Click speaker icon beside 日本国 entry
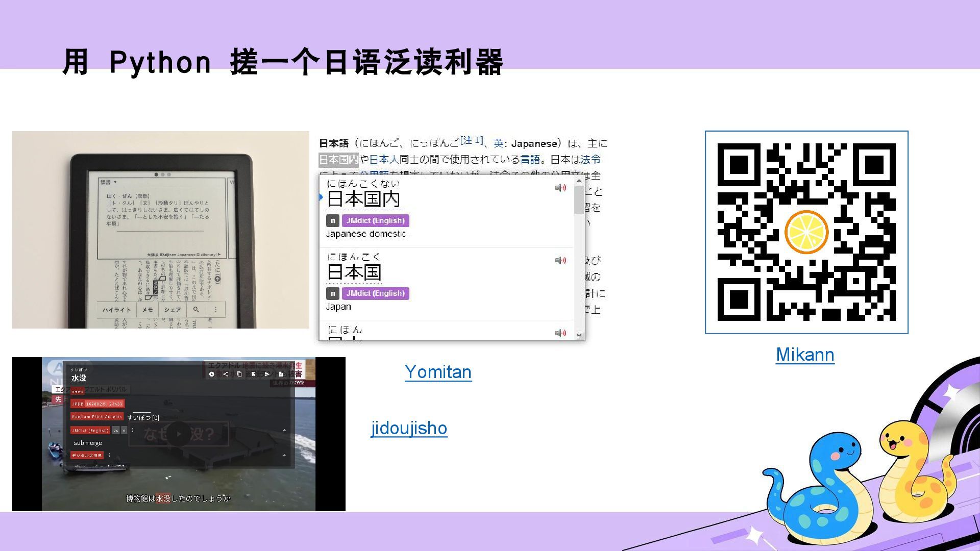This screenshot has height=551, width=980. [560, 261]
